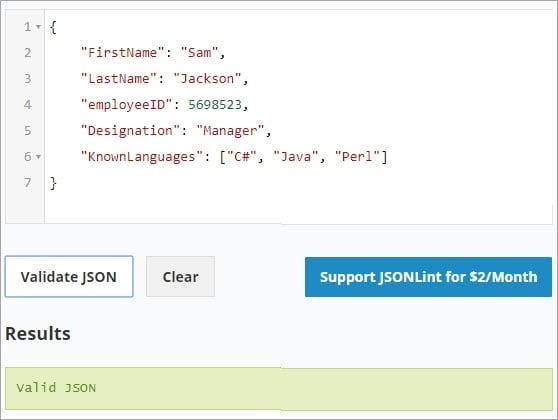Viewport: 558px width, 420px height.
Task: Collapse the fold arrow on line 6
Action: [x=38, y=157]
